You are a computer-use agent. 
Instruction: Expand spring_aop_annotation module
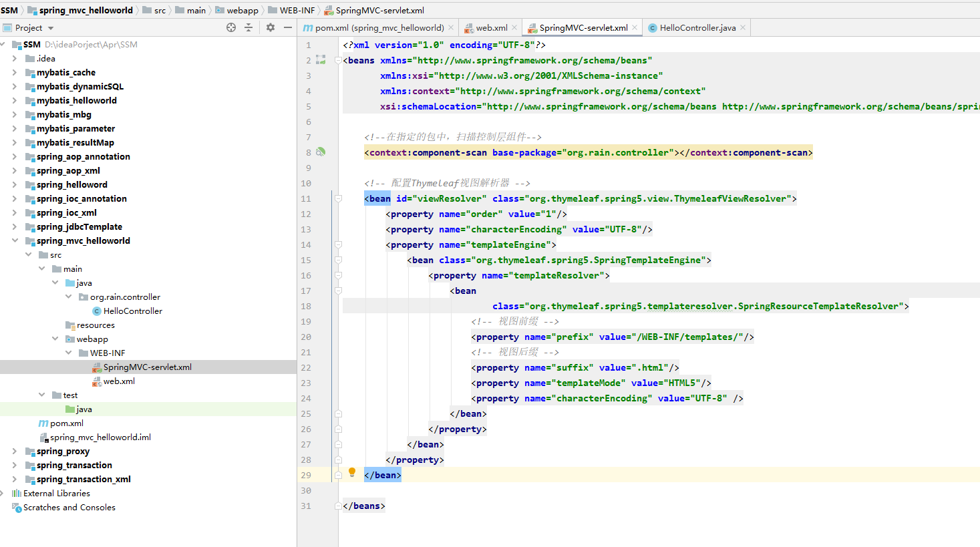[15, 156]
